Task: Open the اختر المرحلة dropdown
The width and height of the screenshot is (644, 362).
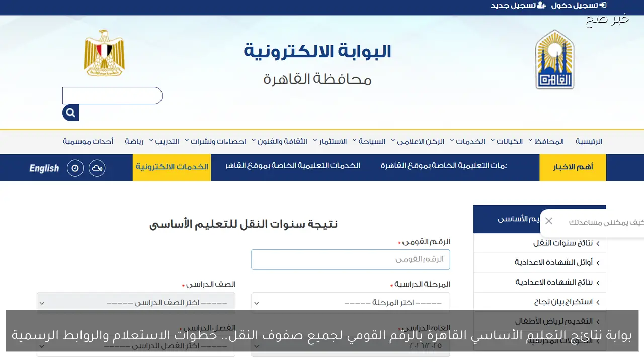Action: (351, 302)
